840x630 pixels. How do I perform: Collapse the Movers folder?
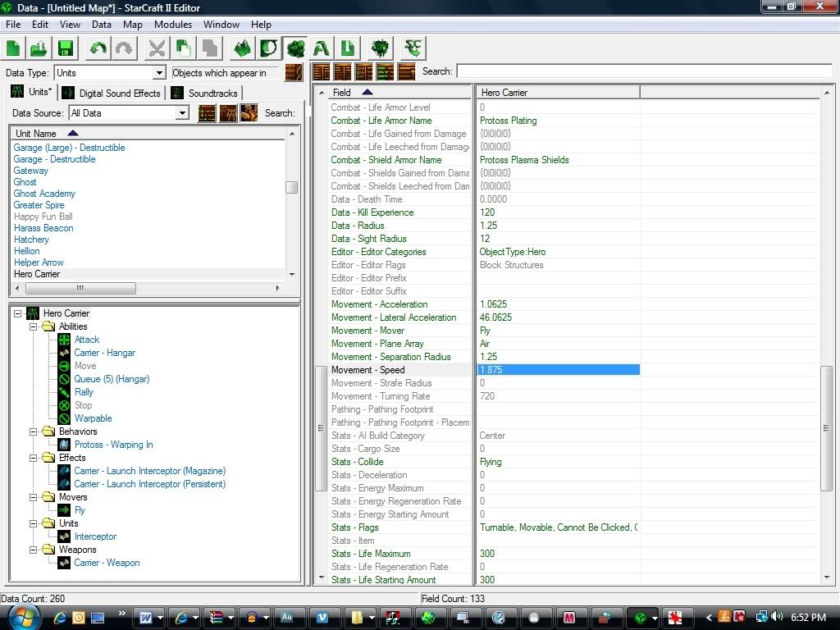coord(33,497)
